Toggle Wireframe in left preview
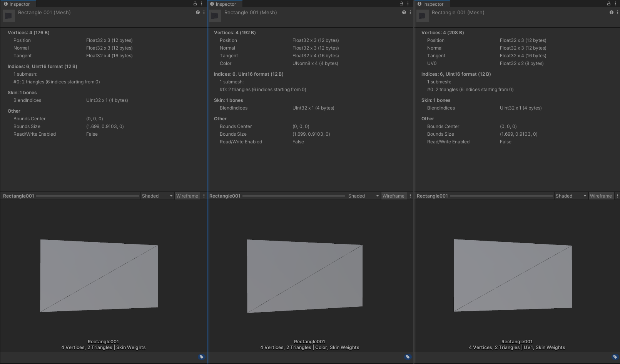Screen dimensions: 620x364 pos(187,196)
